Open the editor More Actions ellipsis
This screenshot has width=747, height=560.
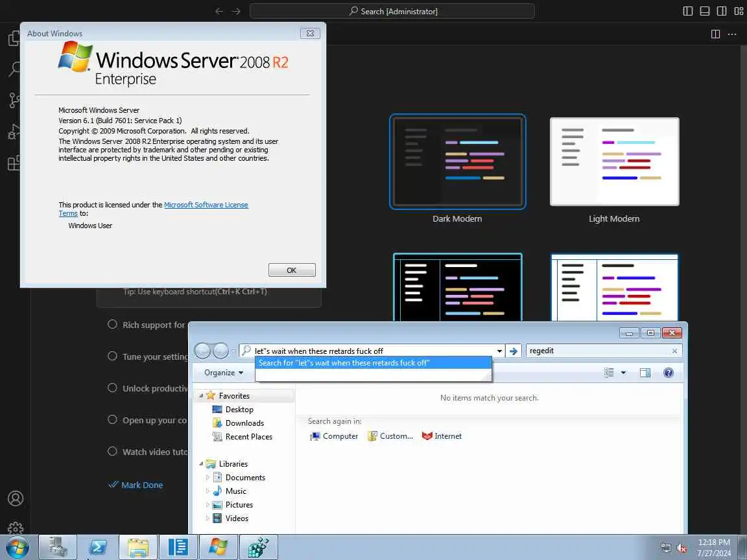[732, 34]
